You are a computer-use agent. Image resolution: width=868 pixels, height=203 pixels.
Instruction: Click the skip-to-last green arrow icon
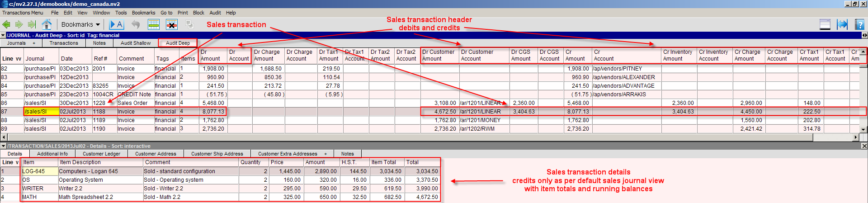pos(32,24)
